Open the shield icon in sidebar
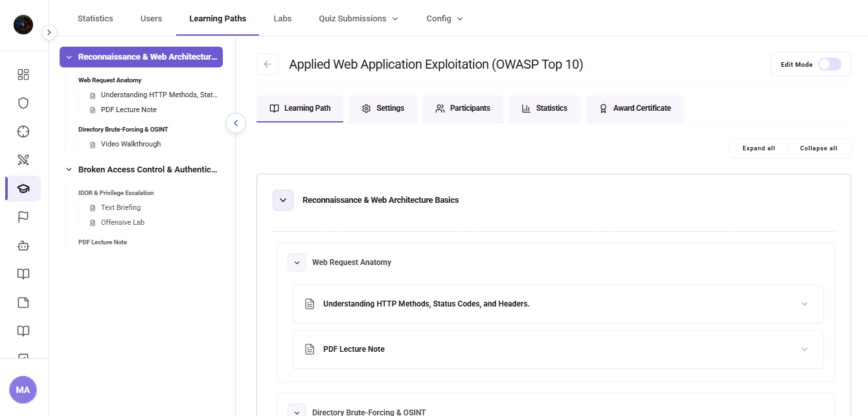The image size is (868, 416). [23, 103]
